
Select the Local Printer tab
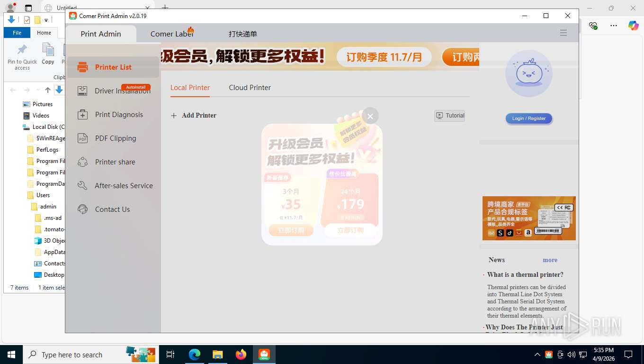[190, 87]
